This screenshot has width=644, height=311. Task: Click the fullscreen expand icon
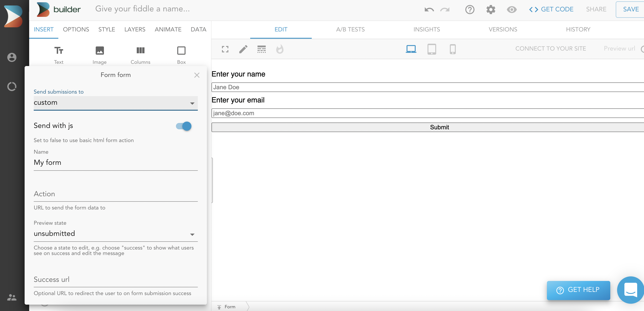point(225,49)
